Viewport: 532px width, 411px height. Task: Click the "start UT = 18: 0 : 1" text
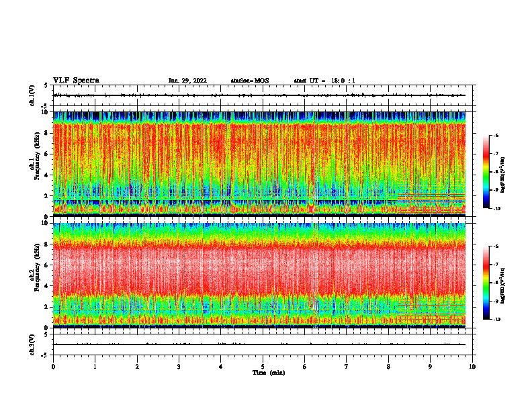click(x=324, y=81)
